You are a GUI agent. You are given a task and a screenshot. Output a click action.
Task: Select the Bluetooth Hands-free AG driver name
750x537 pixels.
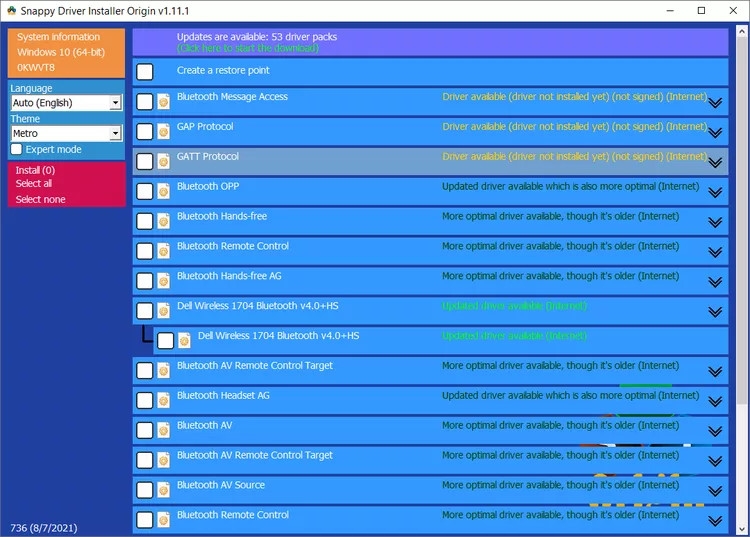pos(229,276)
